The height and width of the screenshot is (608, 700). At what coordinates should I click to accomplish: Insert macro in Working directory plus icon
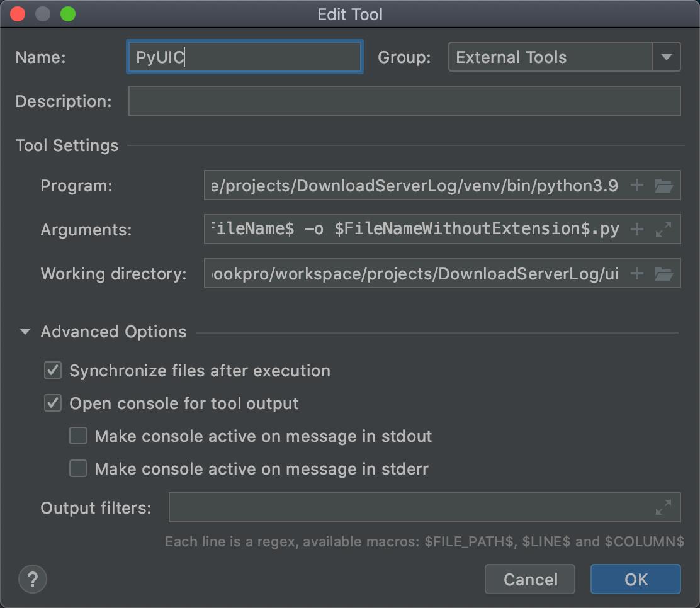point(636,273)
